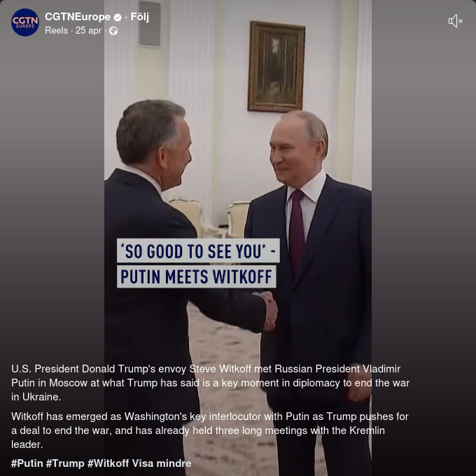Unmute the reel with the speaker icon
The image size is (476, 476).
pyautogui.click(x=456, y=21)
